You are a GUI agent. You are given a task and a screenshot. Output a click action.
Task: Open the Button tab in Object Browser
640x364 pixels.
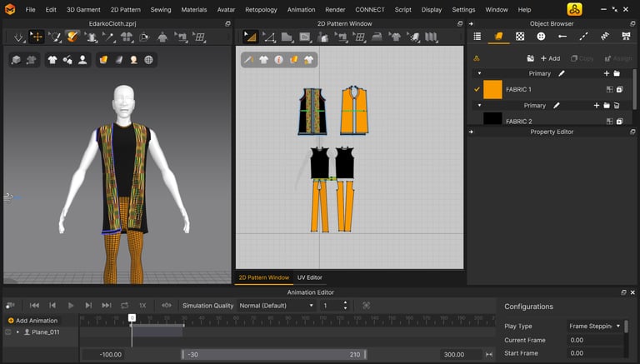541,37
